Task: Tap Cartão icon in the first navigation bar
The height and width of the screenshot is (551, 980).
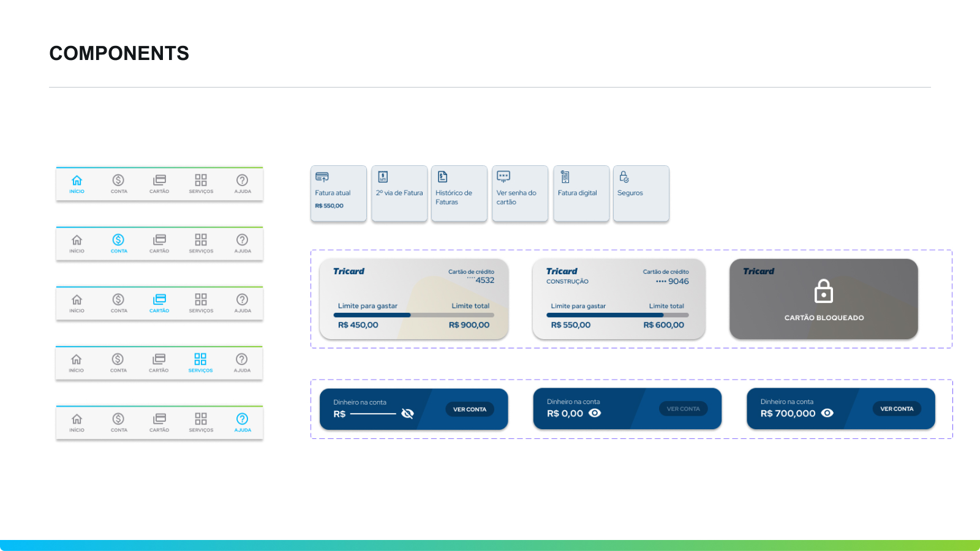Action: point(159,180)
